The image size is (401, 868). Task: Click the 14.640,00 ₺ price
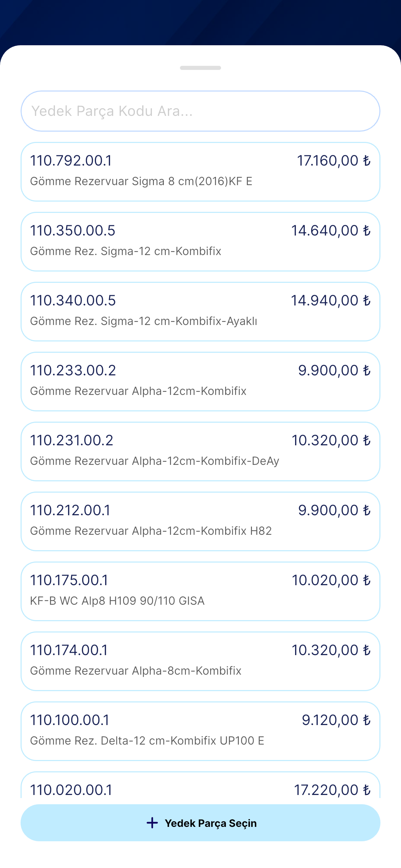pyautogui.click(x=331, y=230)
